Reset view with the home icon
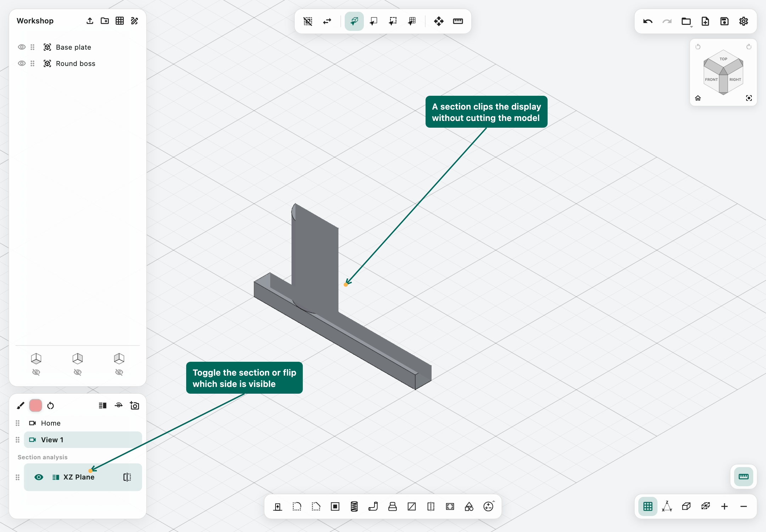This screenshot has width=766, height=532. coord(698,98)
